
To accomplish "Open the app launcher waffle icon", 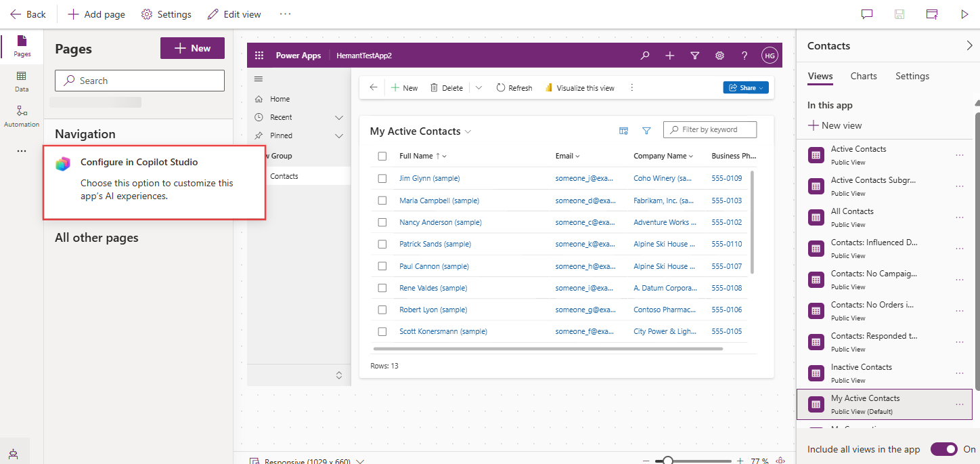I will (259, 56).
